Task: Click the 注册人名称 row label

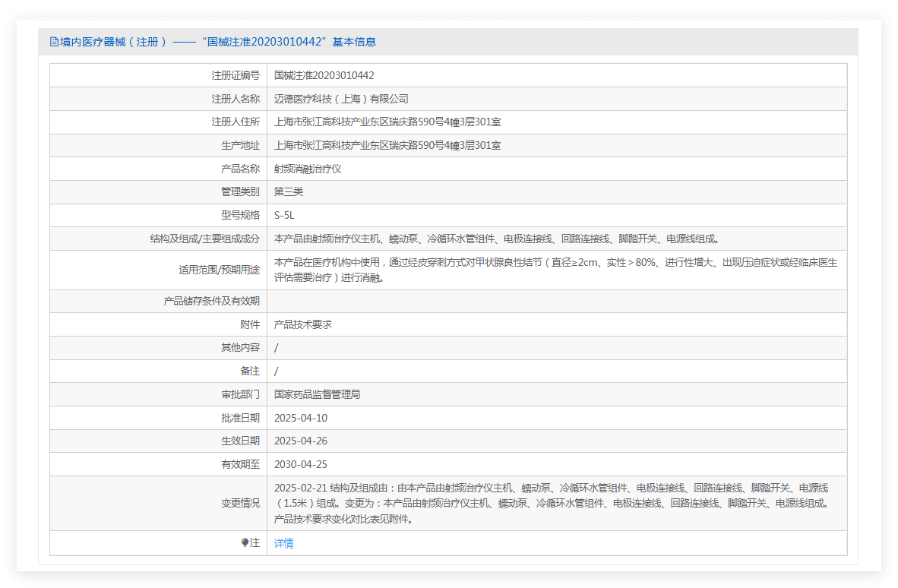Action: (236, 99)
